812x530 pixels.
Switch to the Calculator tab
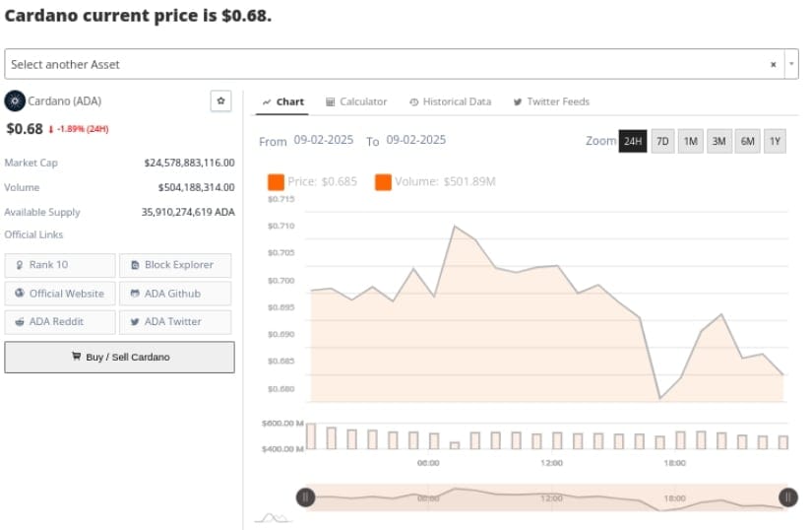click(x=356, y=101)
